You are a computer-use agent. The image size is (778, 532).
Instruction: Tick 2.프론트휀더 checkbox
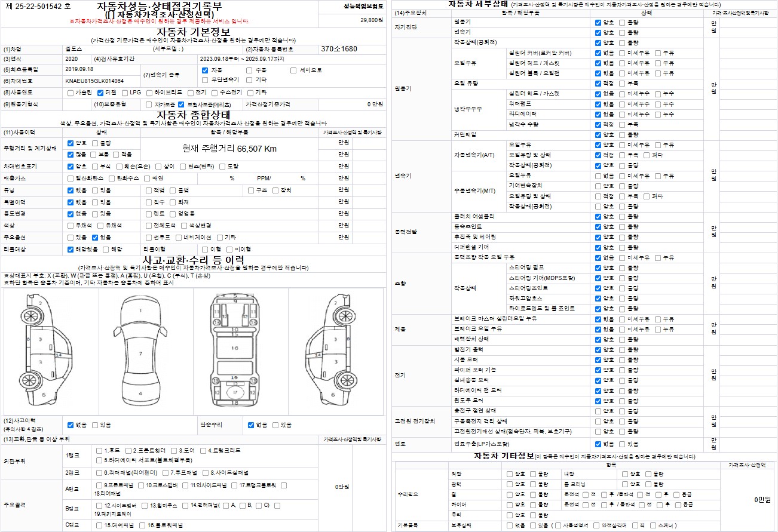(128, 450)
